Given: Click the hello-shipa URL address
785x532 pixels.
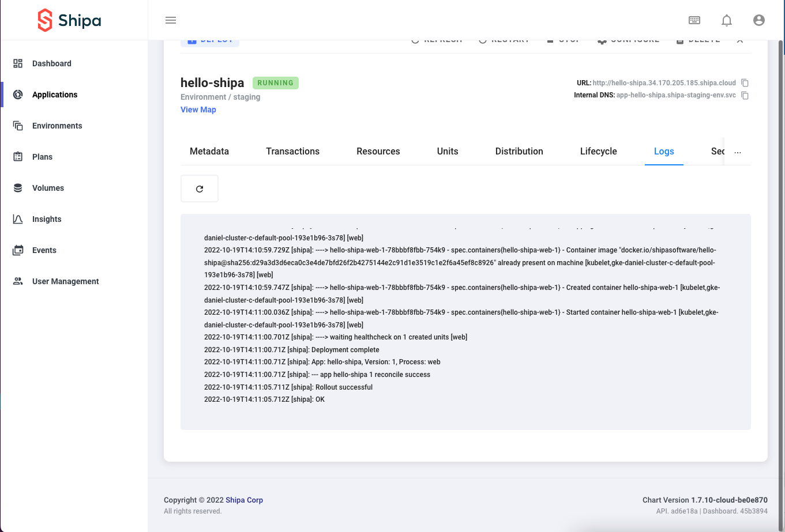Looking at the screenshot, I should point(664,83).
